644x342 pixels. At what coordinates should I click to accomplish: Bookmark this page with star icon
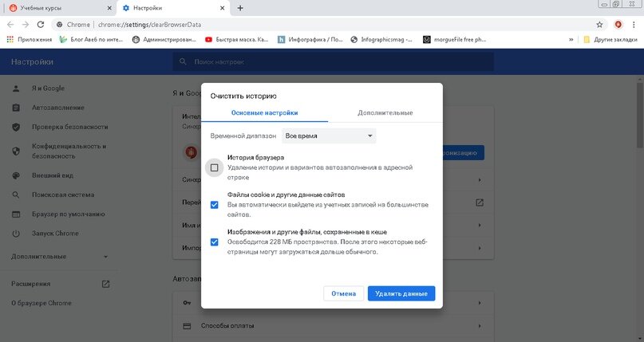[x=599, y=25]
